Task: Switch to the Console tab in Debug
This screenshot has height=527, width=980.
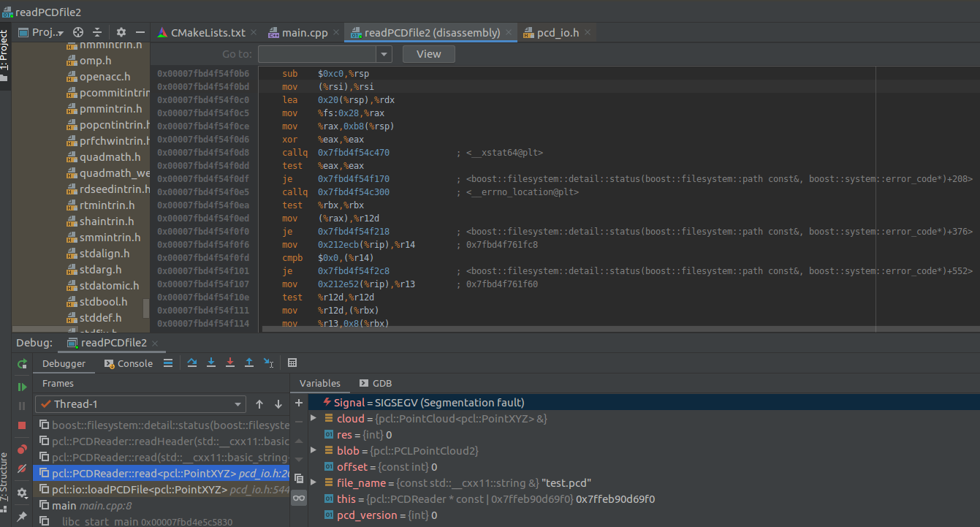Action: click(x=129, y=363)
